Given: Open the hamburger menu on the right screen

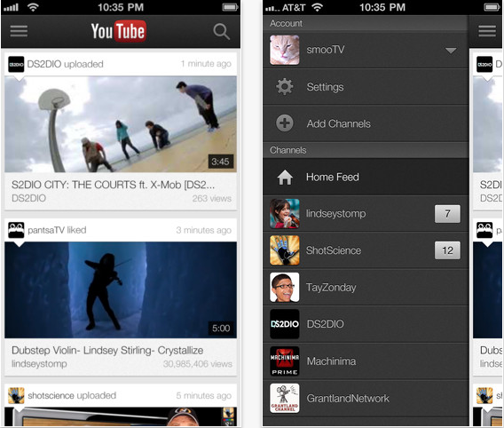Looking at the screenshot, I should point(487,31).
